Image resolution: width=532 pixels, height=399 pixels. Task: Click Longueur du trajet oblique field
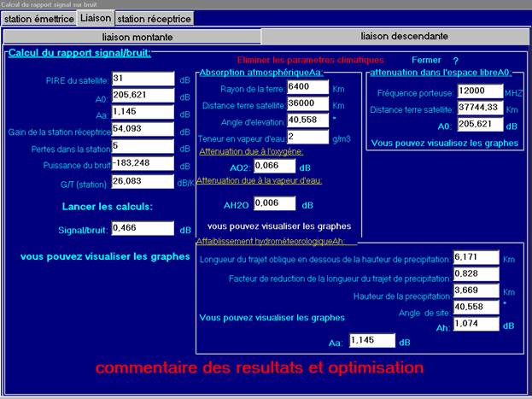click(476, 257)
